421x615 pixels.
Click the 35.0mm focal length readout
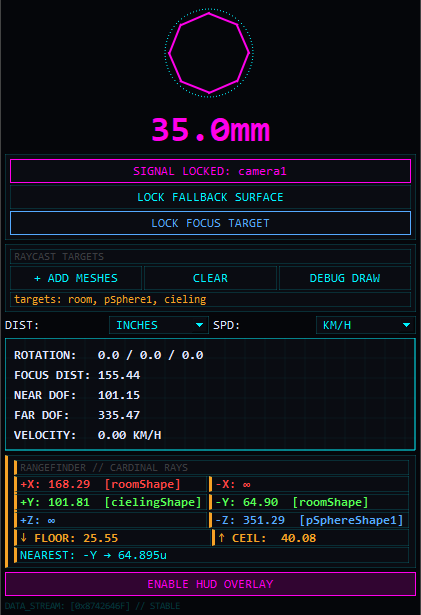coord(211,130)
